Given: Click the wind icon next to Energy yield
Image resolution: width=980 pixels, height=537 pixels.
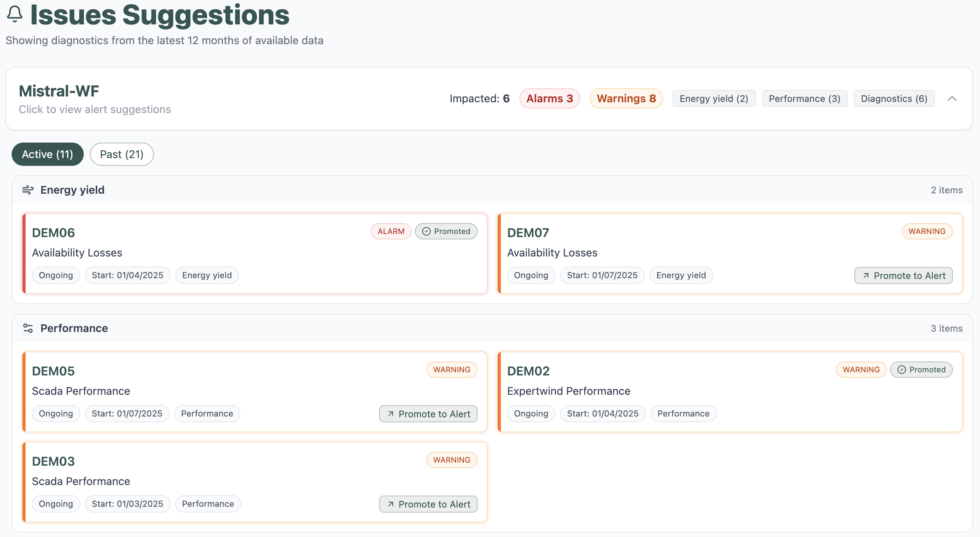Looking at the screenshot, I should tap(28, 190).
